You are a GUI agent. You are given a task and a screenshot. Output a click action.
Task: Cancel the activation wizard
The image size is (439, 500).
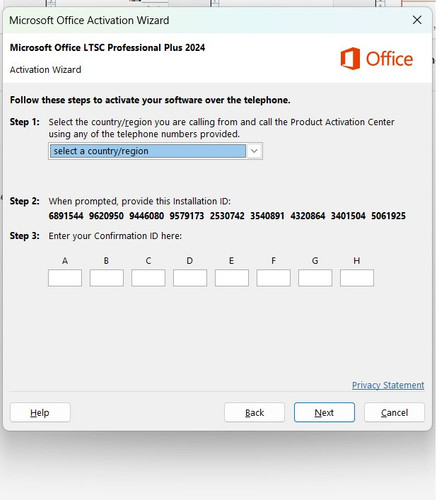[x=394, y=412]
